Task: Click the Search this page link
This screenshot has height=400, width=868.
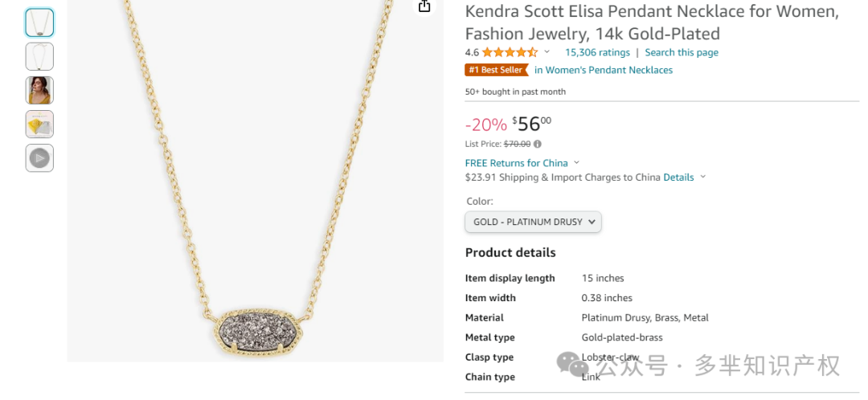Action: pyautogui.click(x=682, y=52)
